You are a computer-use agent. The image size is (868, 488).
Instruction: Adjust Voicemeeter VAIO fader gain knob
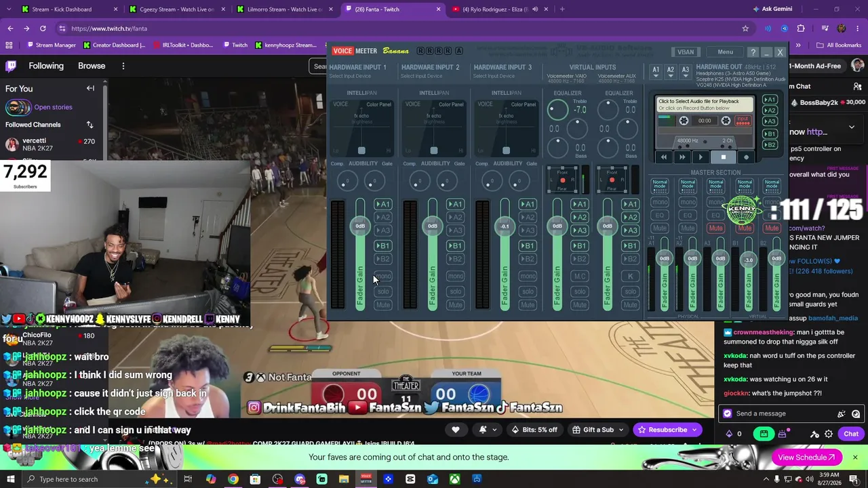click(557, 226)
